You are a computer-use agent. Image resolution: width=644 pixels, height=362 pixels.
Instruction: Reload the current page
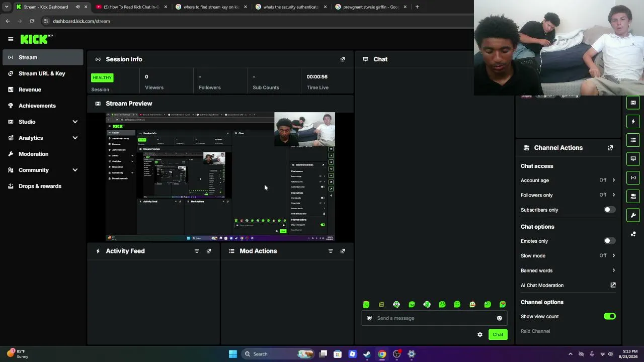click(x=32, y=21)
